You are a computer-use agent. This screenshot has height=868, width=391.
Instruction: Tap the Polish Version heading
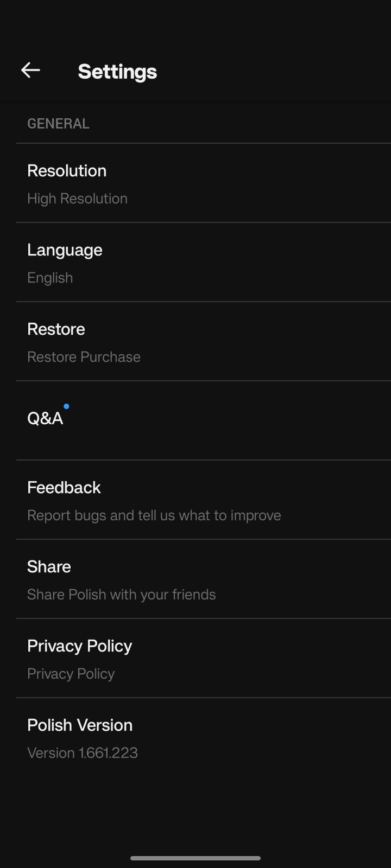click(x=80, y=725)
